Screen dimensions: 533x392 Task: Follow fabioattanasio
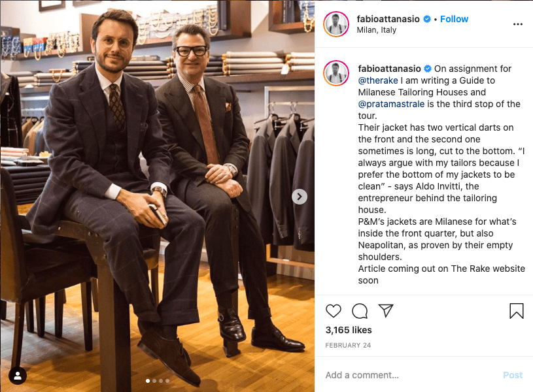[x=454, y=19]
